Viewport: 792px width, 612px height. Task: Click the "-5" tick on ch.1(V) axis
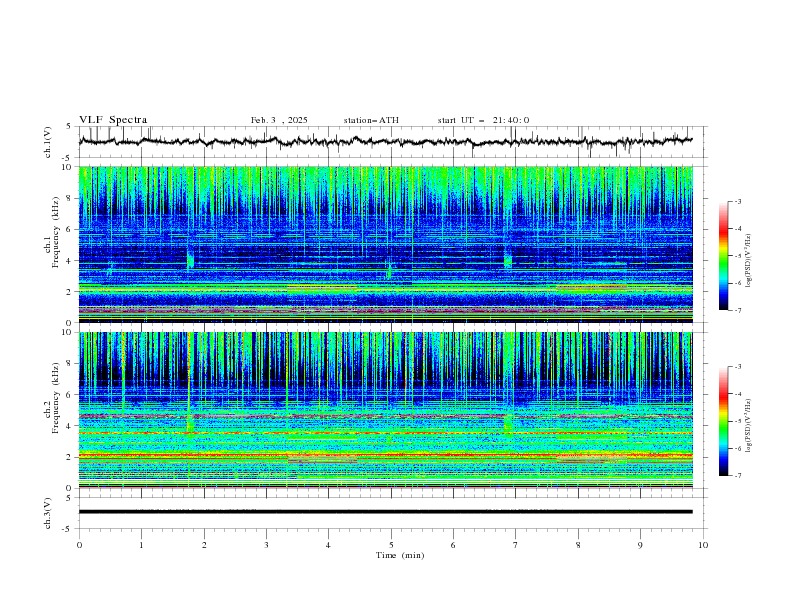[x=67, y=158]
